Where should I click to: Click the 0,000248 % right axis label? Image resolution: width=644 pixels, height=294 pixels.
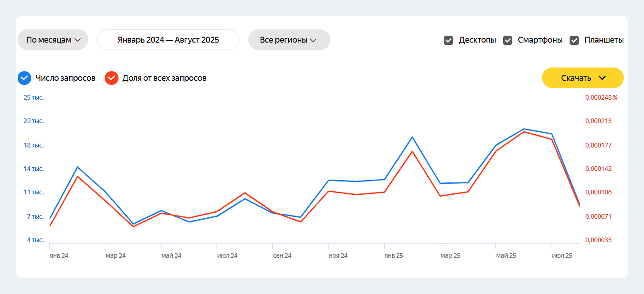[x=601, y=98]
